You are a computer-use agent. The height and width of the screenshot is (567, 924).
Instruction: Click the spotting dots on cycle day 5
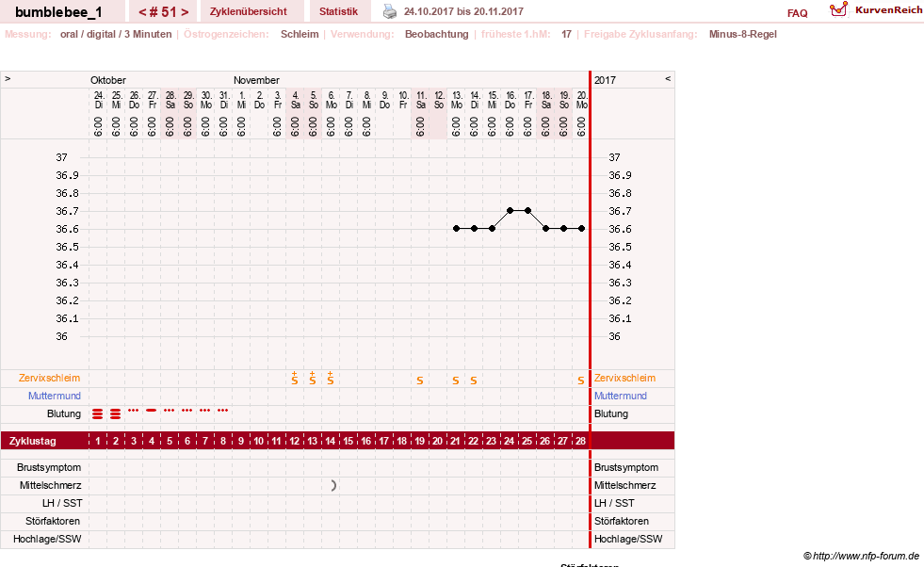coord(170,410)
